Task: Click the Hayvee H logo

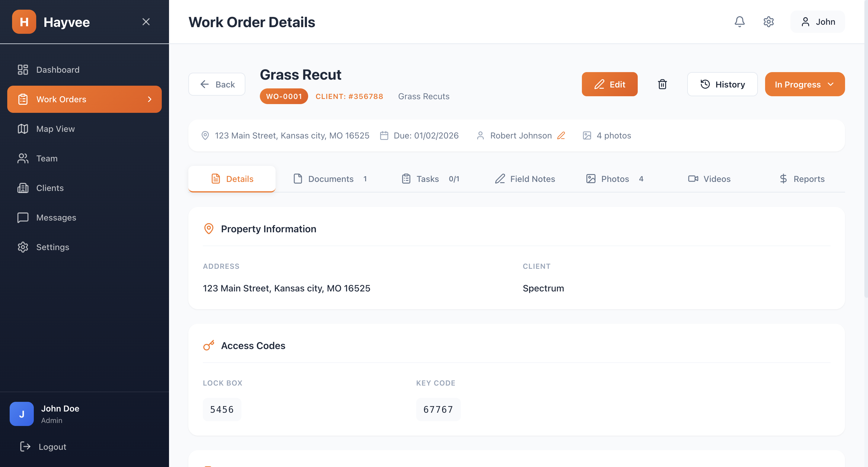Action: click(x=24, y=22)
